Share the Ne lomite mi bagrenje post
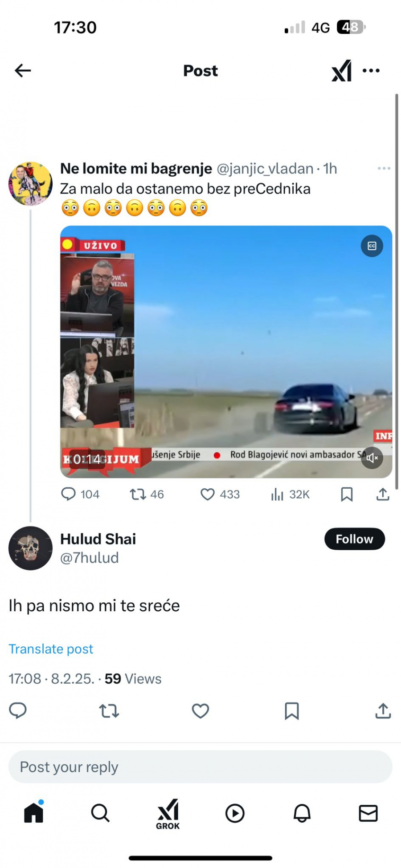The width and height of the screenshot is (401, 868). pyautogui.click(x=383, y=494)
